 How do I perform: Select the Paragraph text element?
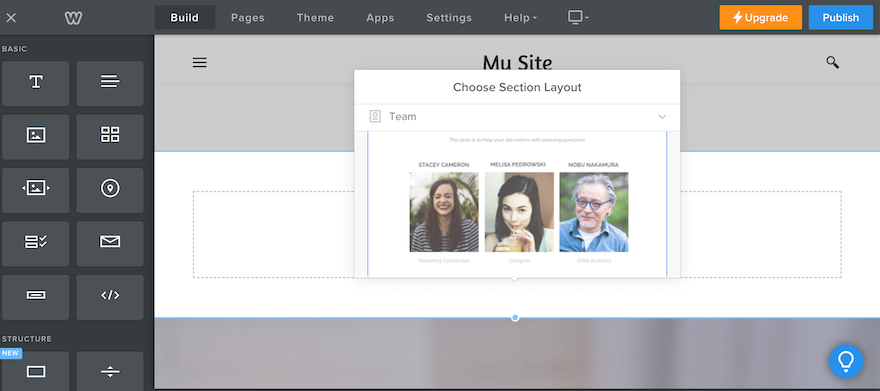pos(110,83)
